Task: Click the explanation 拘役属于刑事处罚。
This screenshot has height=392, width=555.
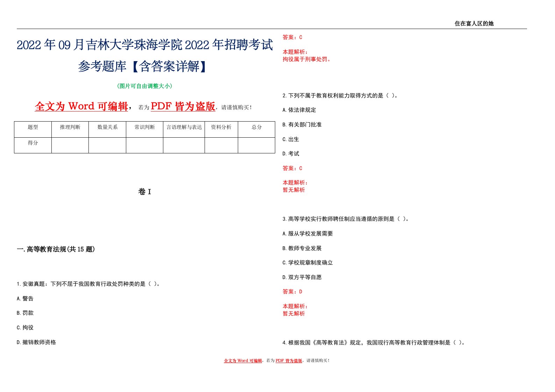Action: (307, 59)
